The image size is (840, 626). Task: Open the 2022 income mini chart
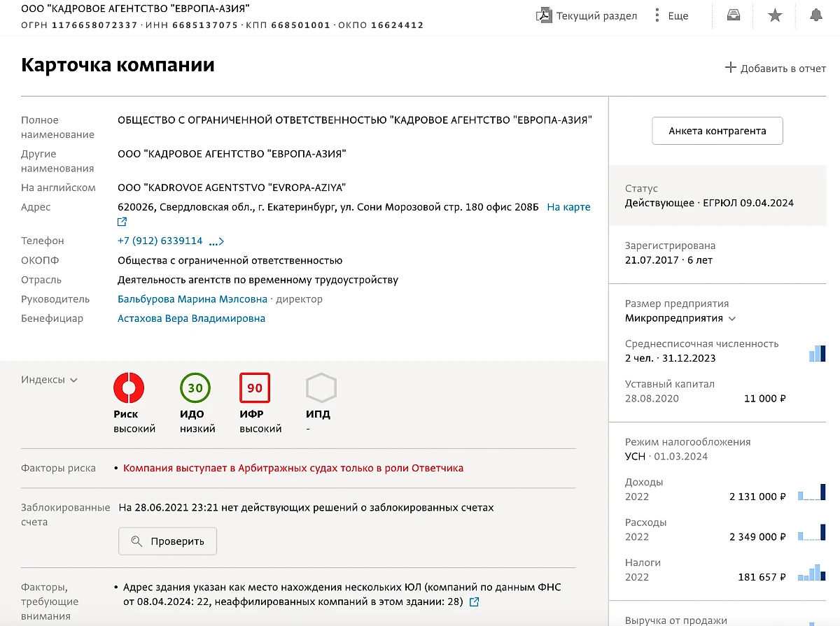(813, 492)
